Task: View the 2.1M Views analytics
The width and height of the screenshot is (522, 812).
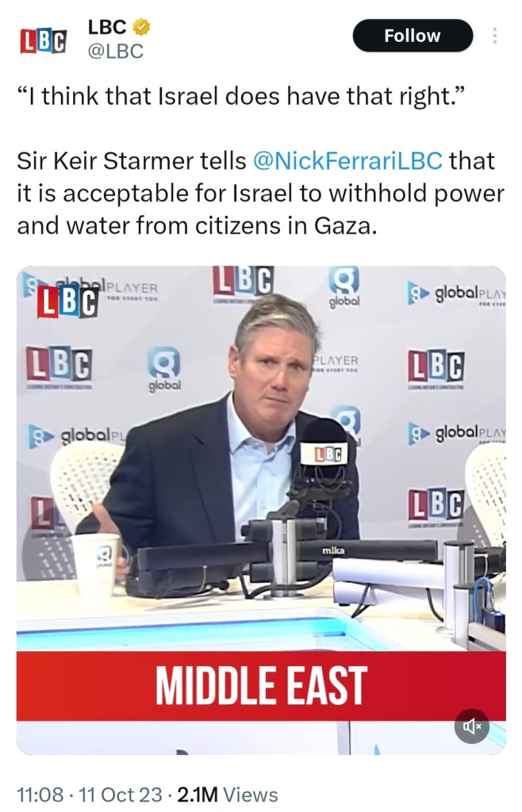Action: click(x=228, y=795)
